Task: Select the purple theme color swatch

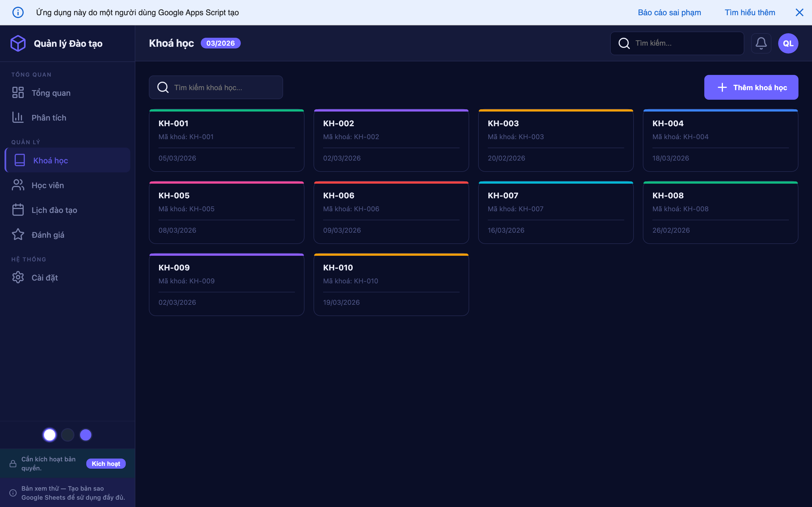Action: coord(85,435)
